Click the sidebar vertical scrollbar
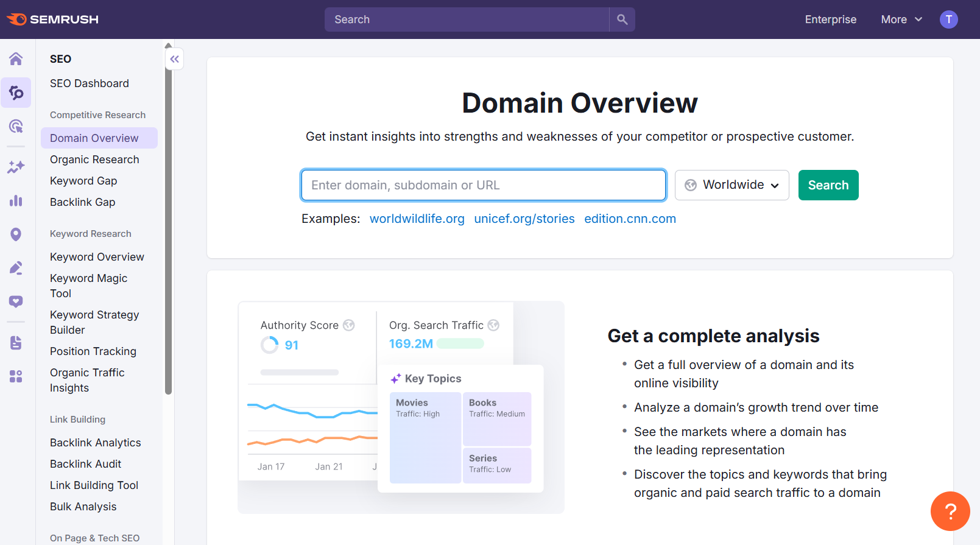 tap(169, 231)
